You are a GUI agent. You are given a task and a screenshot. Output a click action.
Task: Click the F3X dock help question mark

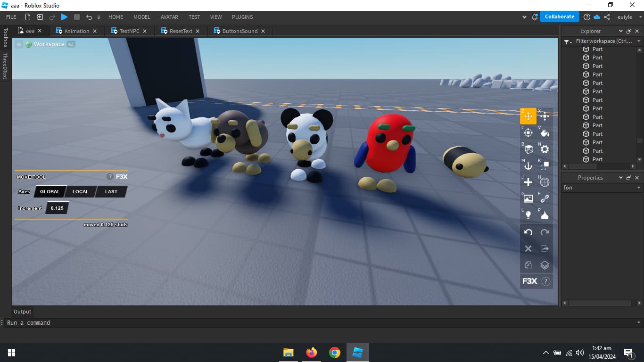pos(546,281)
